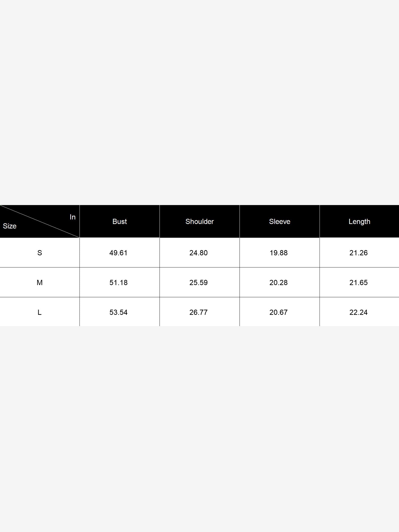The width and height of the screenshot is (399, 532).
Task: Click the sleeve value 19.88
Action: (279, 253)
